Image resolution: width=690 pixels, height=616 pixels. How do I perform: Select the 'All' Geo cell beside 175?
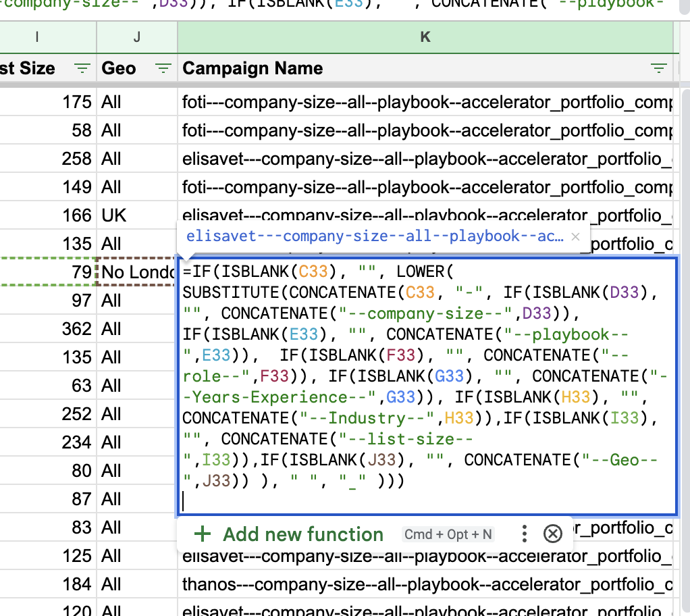tap(137, 102)
